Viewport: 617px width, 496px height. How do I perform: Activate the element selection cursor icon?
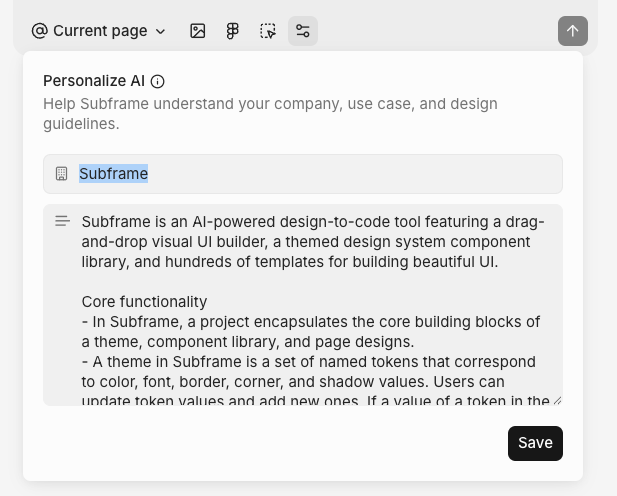coord(268,31)
